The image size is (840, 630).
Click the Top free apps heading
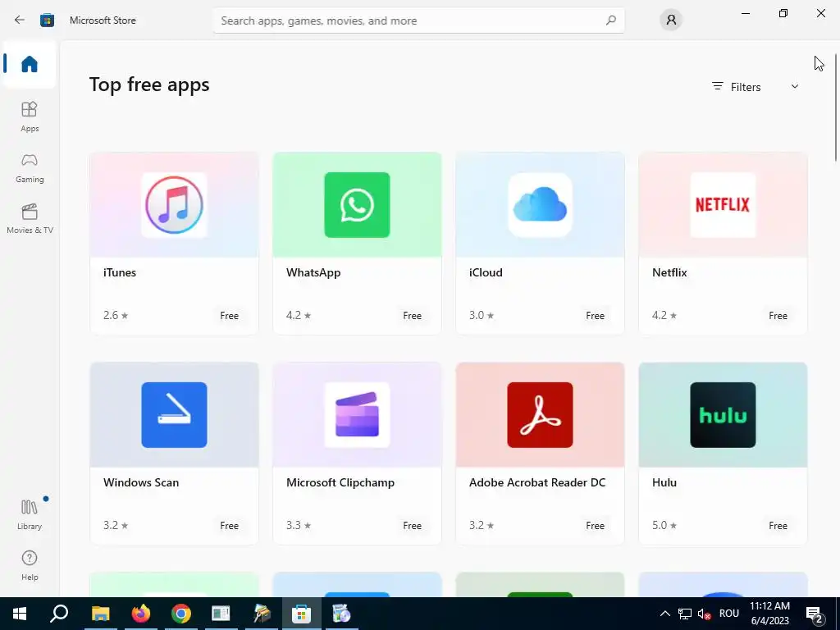click(x=149, y=84)
